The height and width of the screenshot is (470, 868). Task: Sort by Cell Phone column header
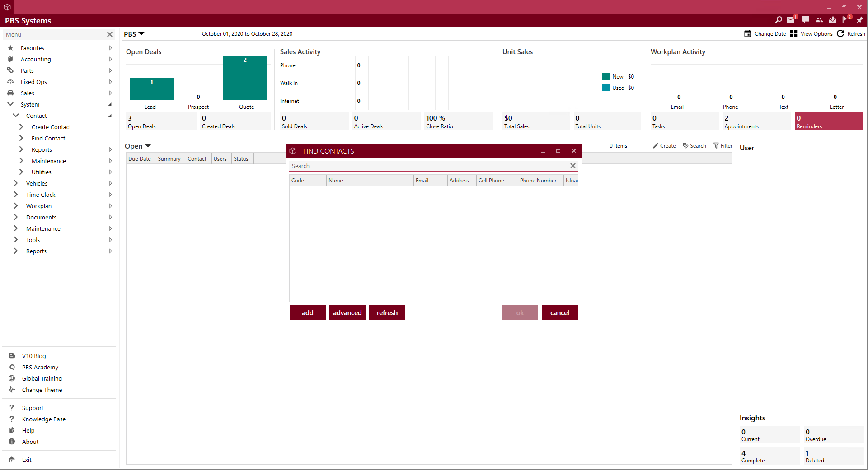tap(497, 181)
